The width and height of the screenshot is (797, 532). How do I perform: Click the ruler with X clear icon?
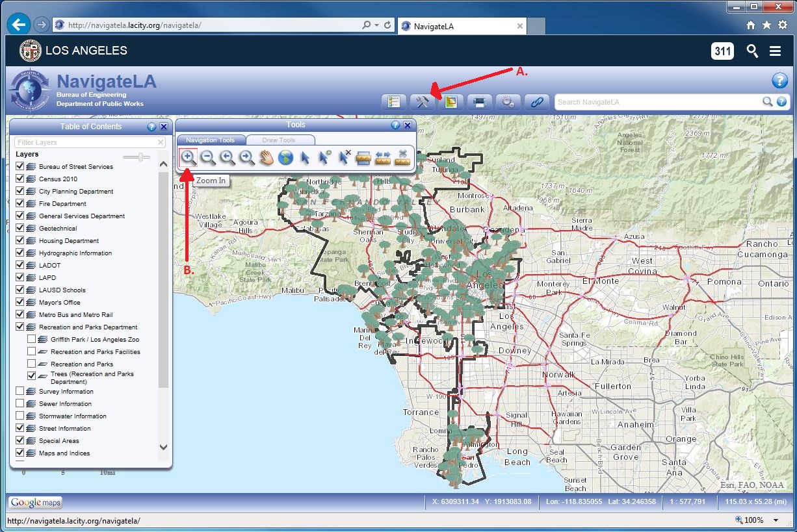coord(402,157)
